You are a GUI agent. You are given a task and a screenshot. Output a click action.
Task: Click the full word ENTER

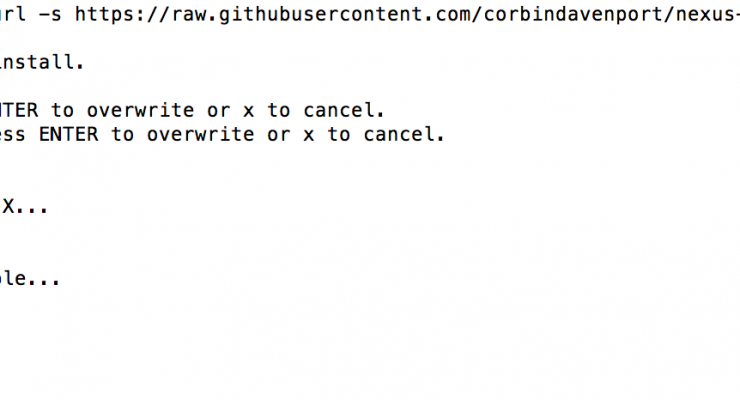point(68,134)
